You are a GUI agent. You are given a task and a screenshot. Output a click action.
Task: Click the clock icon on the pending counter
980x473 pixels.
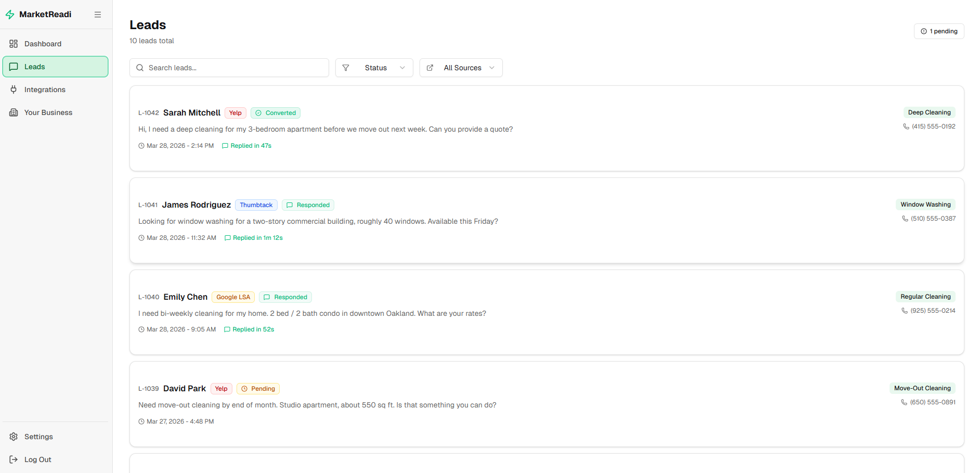(x=923, y=31)
